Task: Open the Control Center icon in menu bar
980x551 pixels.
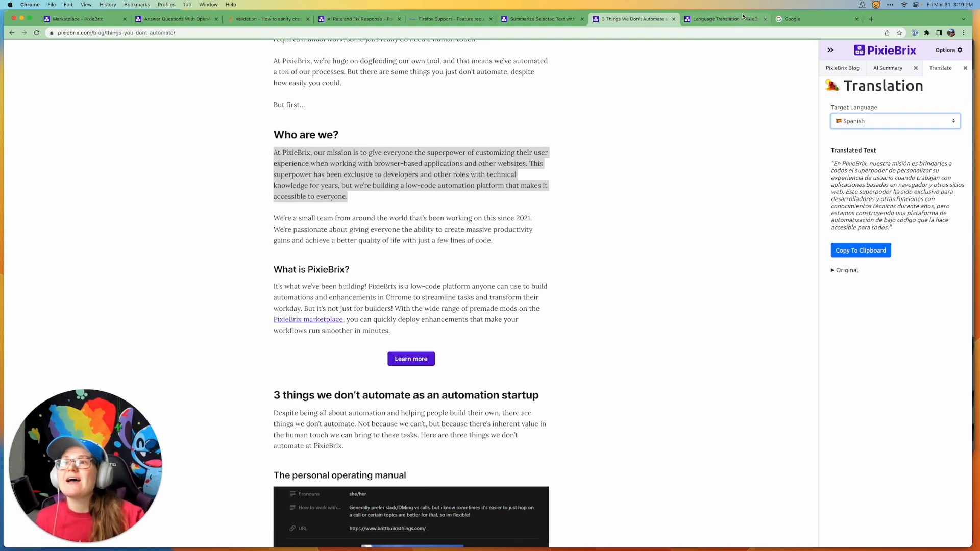Action: [916, 5]
